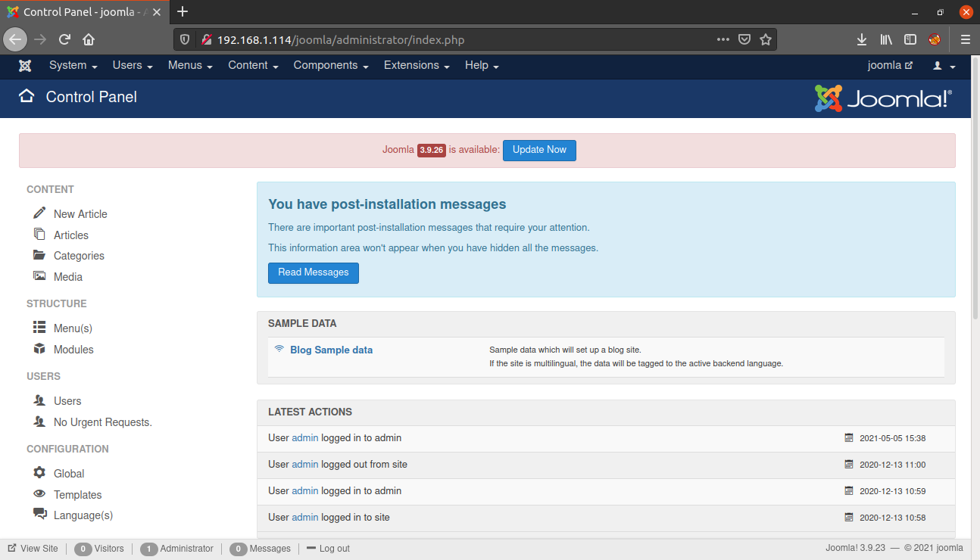The image size is (980, 560).
Task: Go to Firefox home page icon
Action: [89, 39]
